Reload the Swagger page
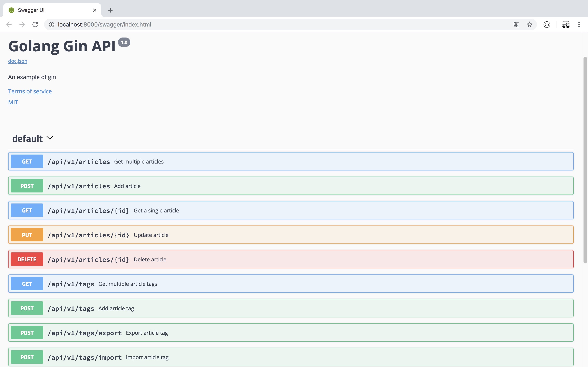588x367 pixels. tap(35, 24)
